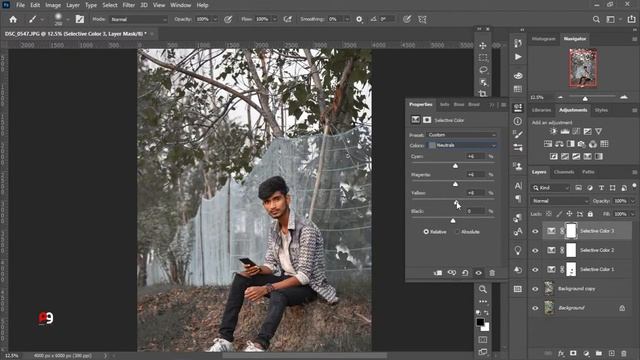The width and height of the screenshot is (640, 360).
Task: Toggle adjustment visibility eye in Properties panel
Action: pos(478,273)
